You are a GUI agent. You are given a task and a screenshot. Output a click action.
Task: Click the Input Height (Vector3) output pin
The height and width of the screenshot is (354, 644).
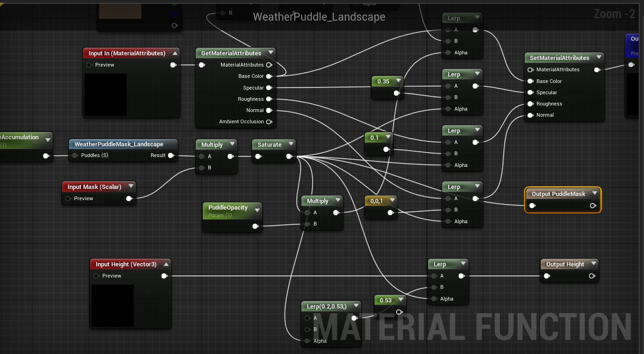pyautogui.click(x=164, y=276)
